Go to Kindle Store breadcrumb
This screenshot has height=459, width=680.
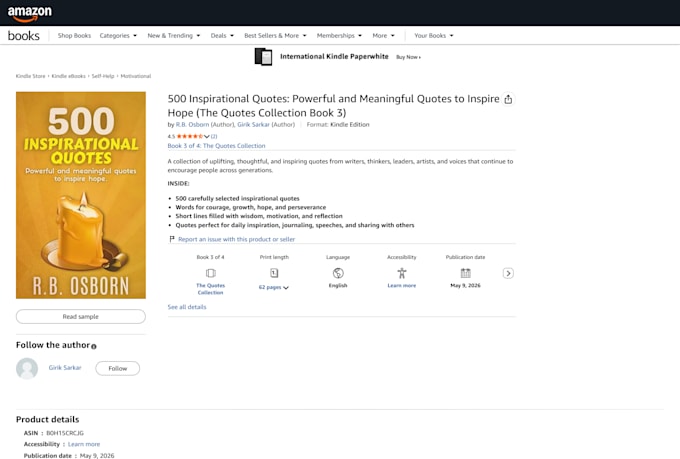[30, 76]
